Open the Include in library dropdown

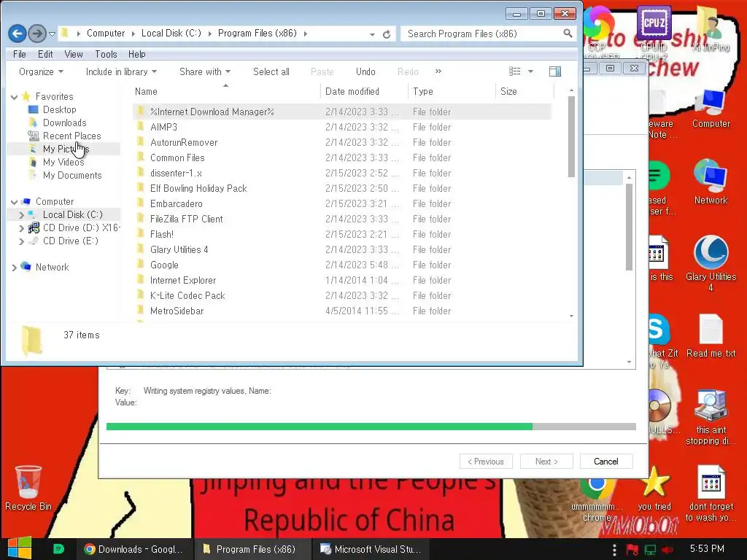121,72
